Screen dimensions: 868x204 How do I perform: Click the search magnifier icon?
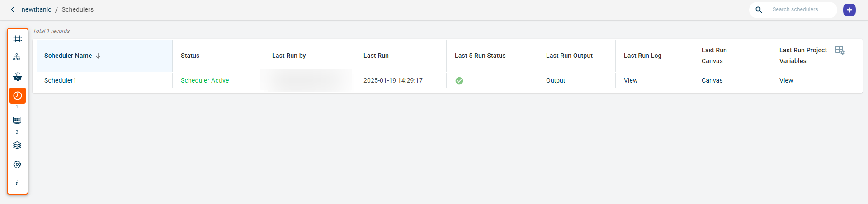[x=759, y=10]
